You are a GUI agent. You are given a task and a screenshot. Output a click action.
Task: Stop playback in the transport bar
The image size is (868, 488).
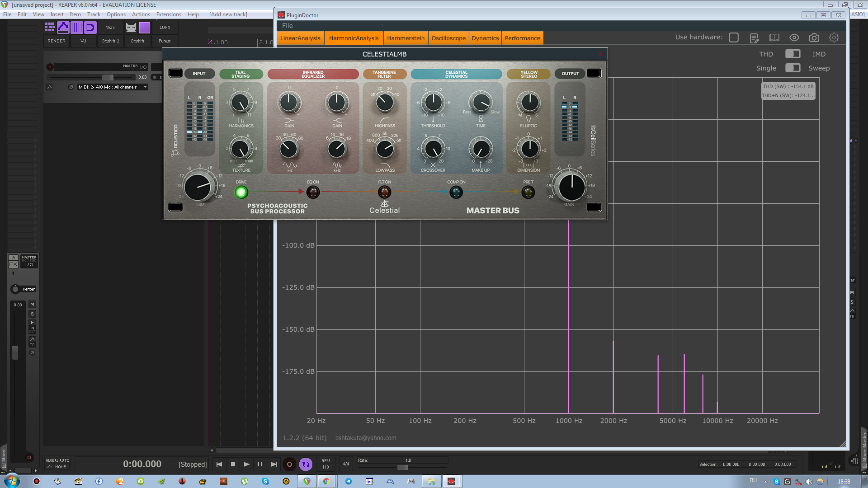point(233,464)
